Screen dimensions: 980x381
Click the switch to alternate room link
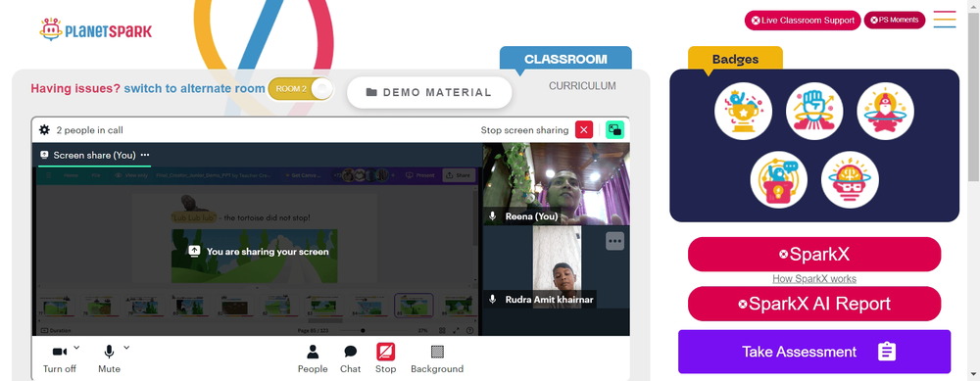194,89
